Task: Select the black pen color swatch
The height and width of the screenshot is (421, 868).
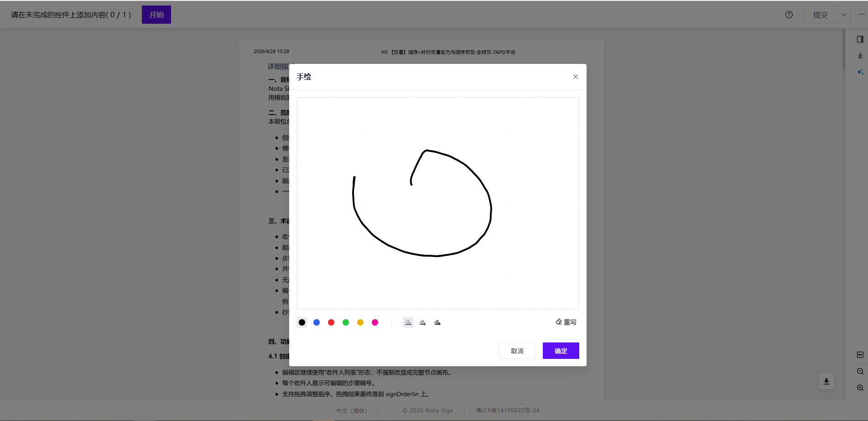Action: point(302,322)
